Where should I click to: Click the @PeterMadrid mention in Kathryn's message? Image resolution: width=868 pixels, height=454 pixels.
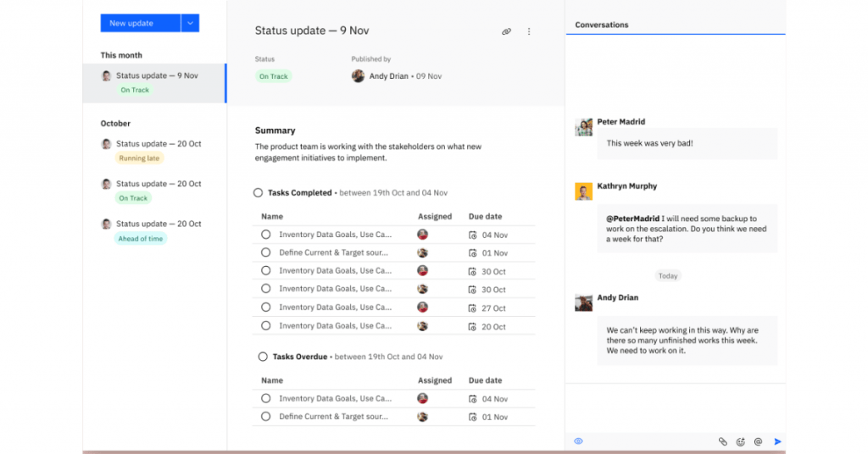coord(632,219)
